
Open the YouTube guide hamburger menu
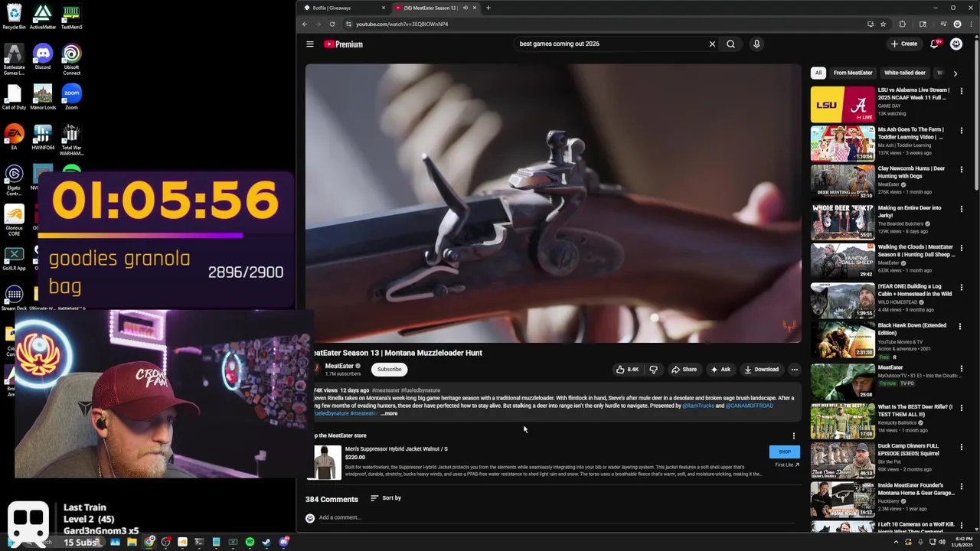click(310, 44)
